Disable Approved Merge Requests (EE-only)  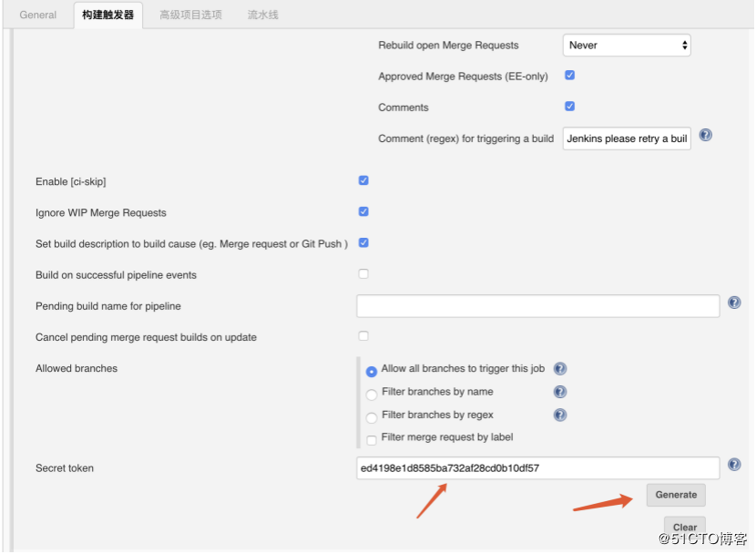pos(569,76)
